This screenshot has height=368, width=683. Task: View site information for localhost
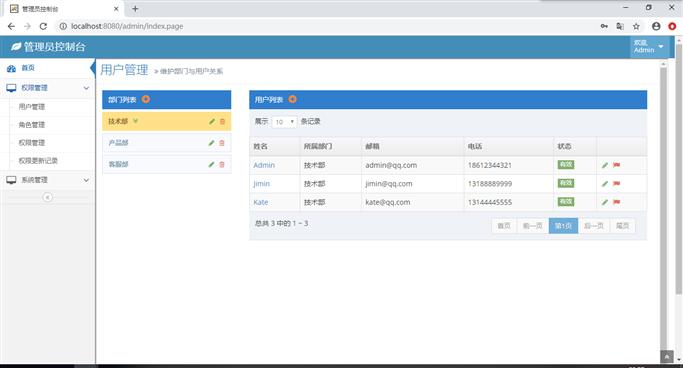63,26
